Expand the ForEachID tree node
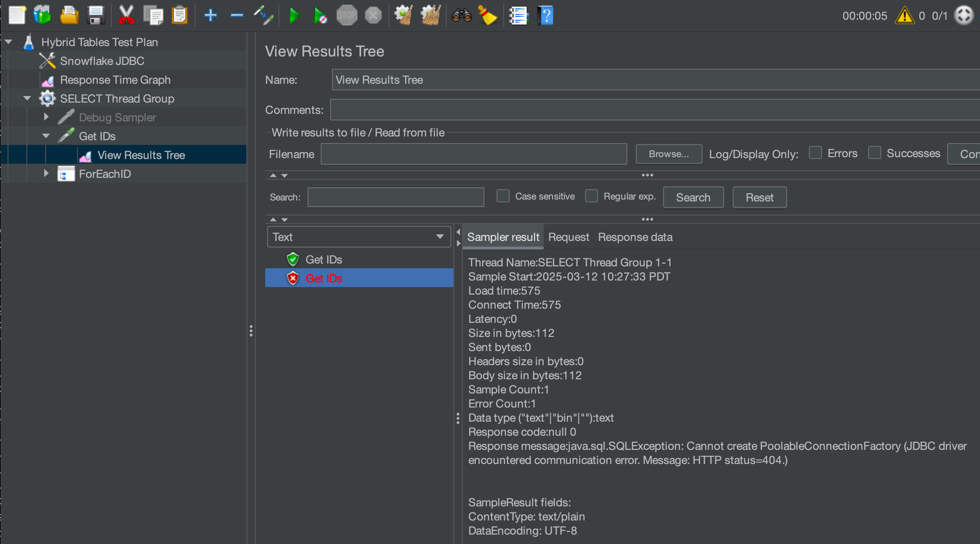This screenshot has height=544, width=980. (x=46, y=174)
